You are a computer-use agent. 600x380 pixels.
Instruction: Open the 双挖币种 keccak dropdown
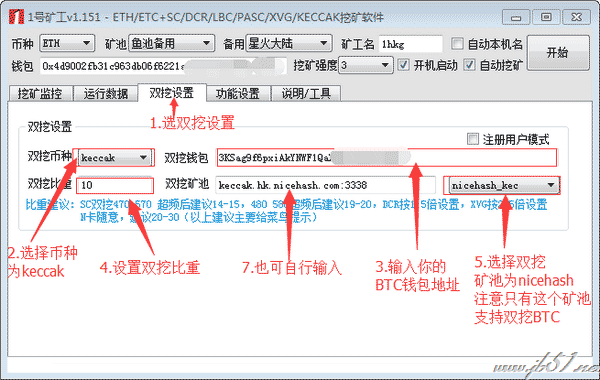[x=114, y=158]
